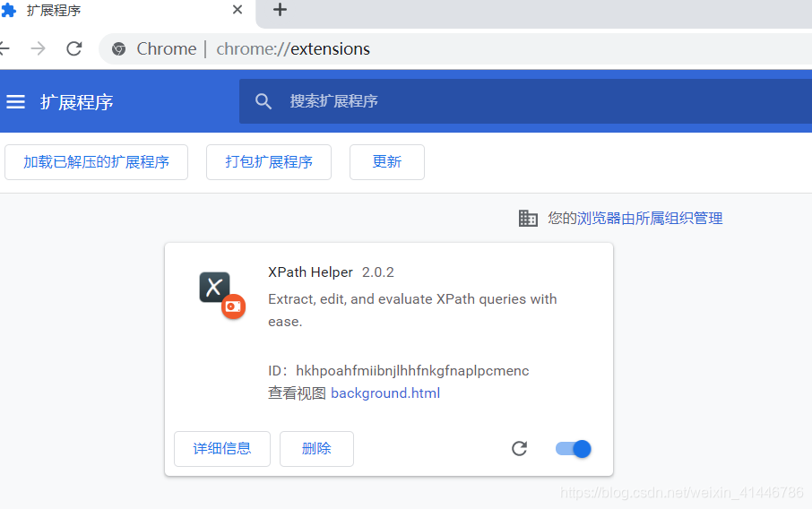Open 浏览器由所属组织管理 link
This screenshot has height=509, width=812.
650,218
